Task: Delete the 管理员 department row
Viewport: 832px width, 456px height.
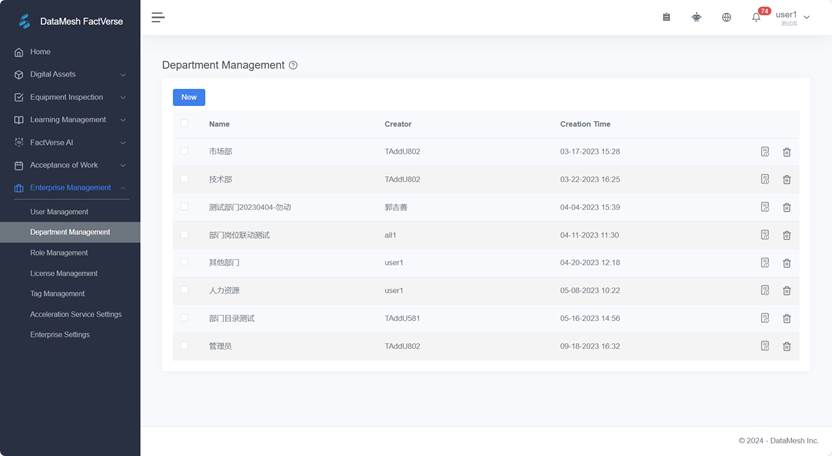Action: click(786, 346)
